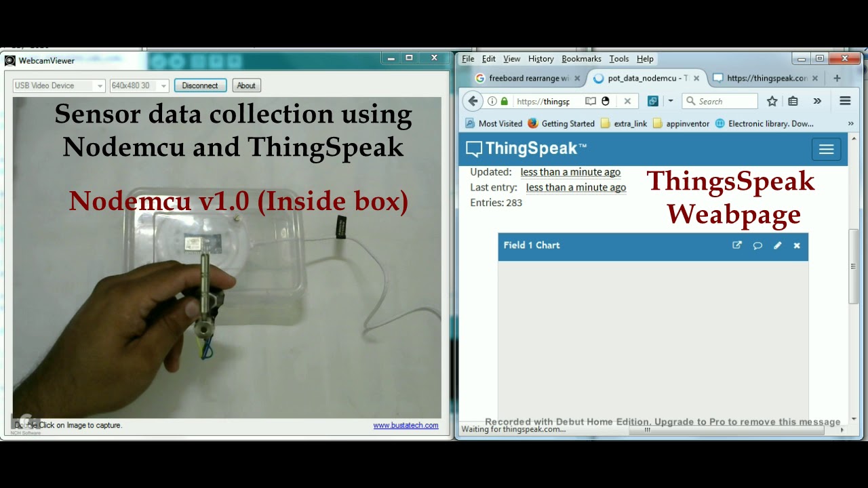Open Getting Started bookmark
This screenshot has height=488, width=868.
561,123
